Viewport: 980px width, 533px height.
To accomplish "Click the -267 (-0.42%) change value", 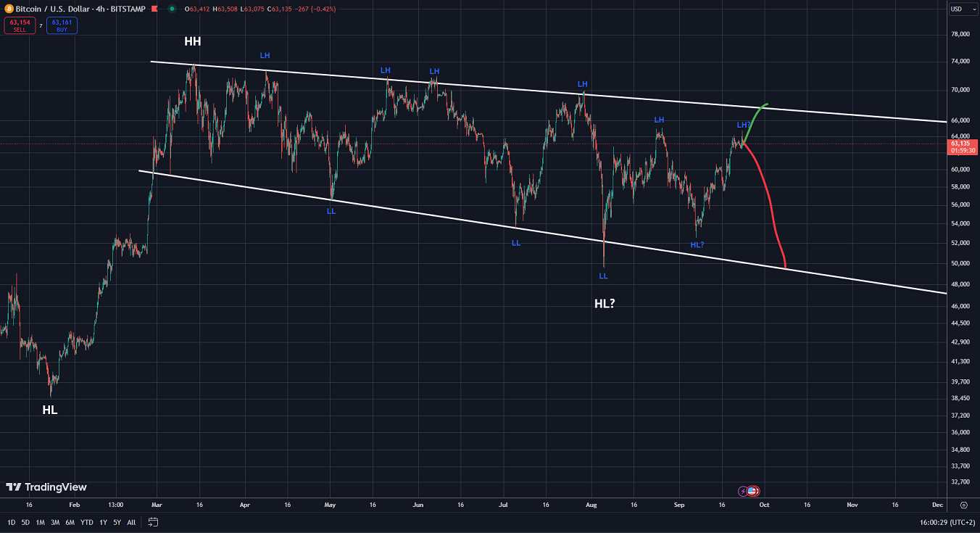I will [316, 9].
